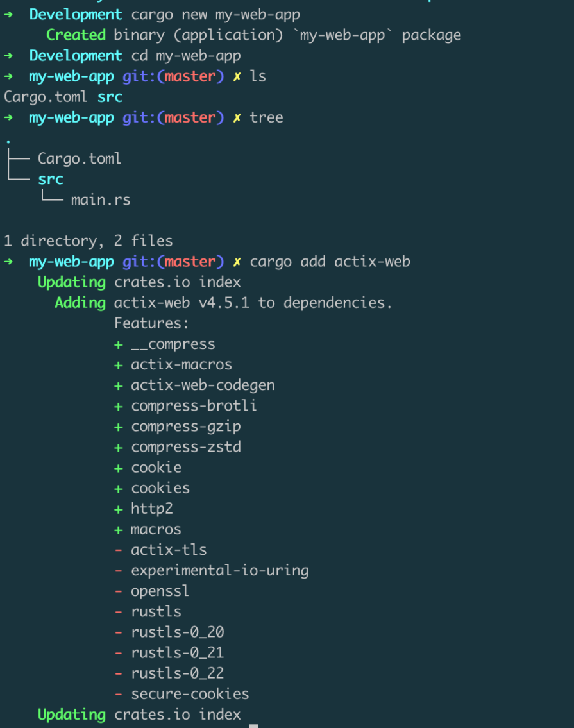Click the prompt arrow before cargo new
The image size is (574, 728).
[x=8, y=14]
